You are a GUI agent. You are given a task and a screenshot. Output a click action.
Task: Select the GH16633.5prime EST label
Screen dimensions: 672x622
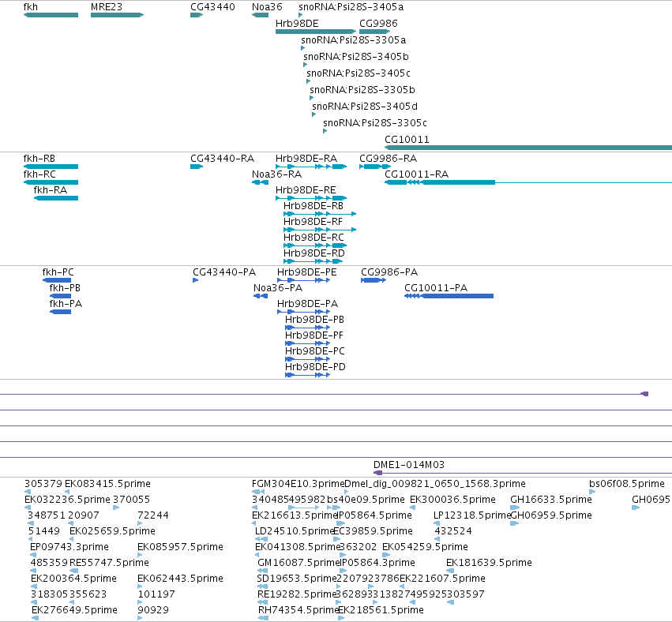(x=551, y=500)
